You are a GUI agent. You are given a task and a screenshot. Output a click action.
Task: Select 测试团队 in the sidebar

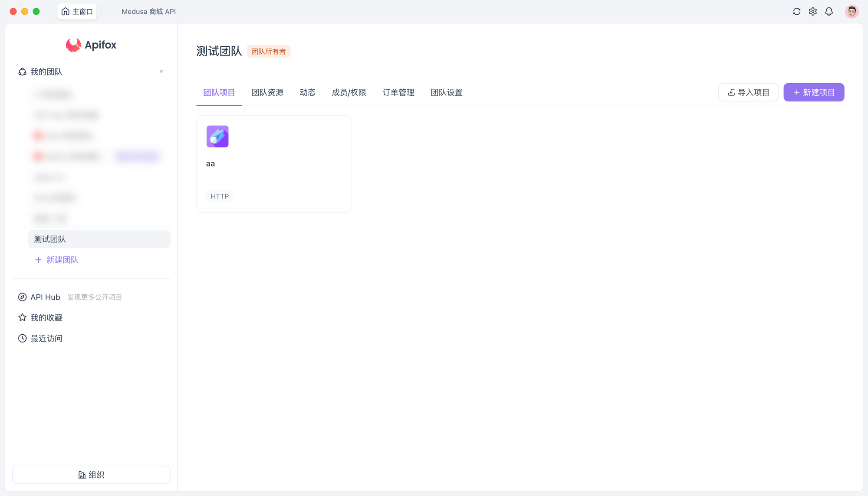tap(99, 239)
